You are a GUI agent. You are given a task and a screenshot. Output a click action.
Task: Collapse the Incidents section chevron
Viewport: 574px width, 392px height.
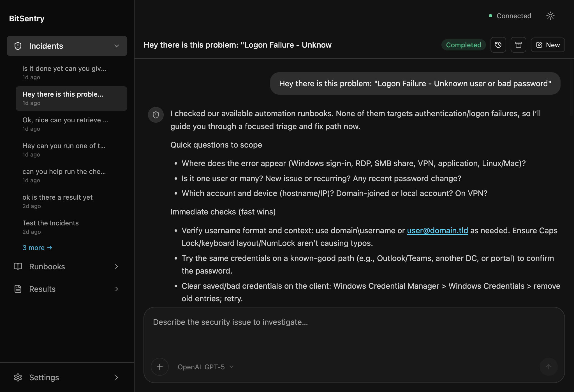117,46
